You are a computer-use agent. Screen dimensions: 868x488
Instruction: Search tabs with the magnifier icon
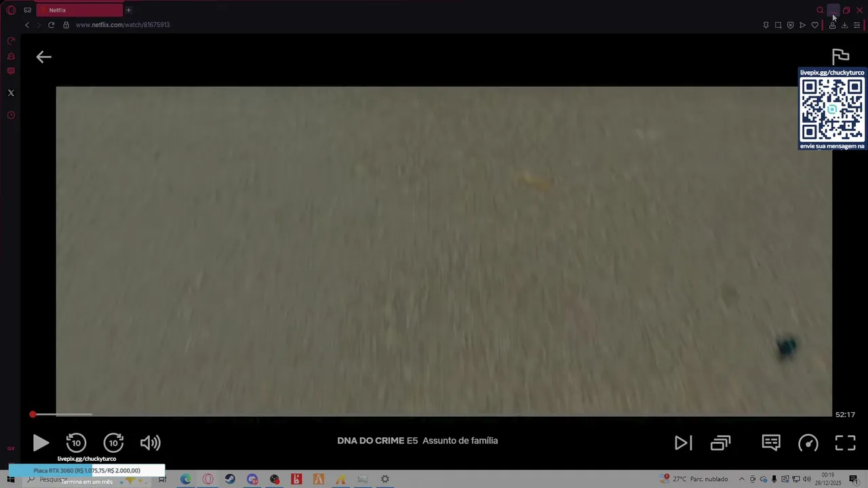[x=821, y=10]
